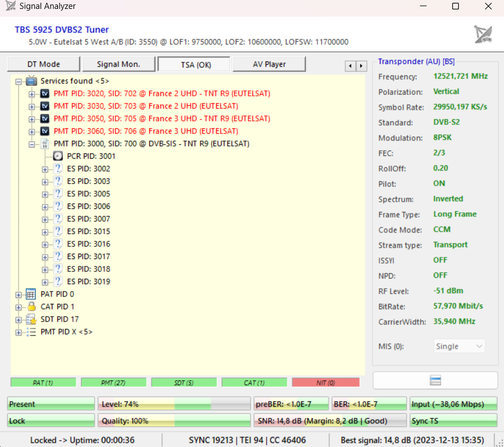Click the CAT (1) table indicator

255,382
